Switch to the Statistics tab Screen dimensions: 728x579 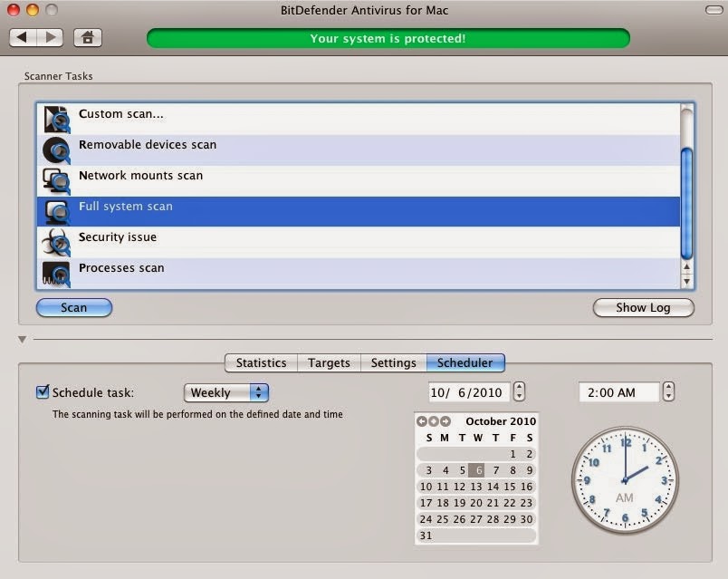pos(261,363)
